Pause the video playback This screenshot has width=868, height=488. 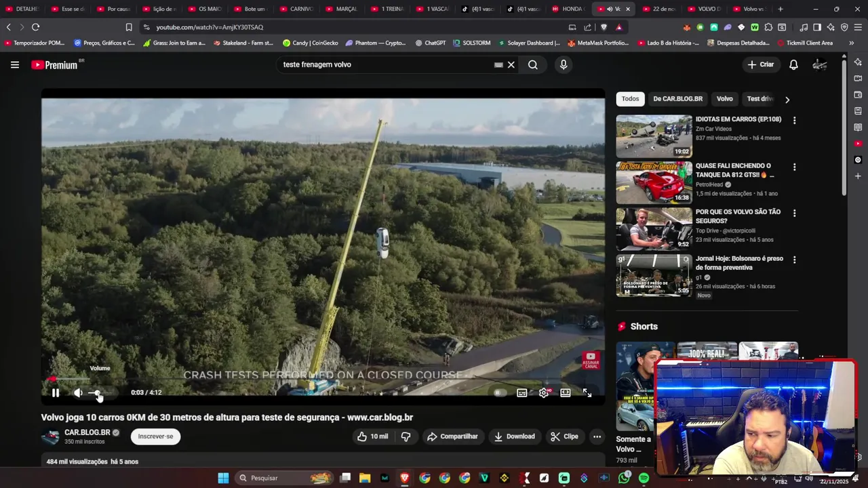pos(56,393)
